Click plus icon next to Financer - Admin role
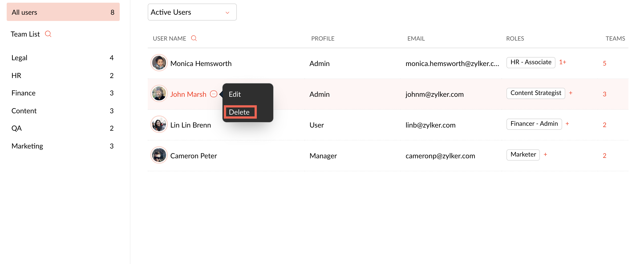The width and height of the screenshot is (644, 264). 567,124
